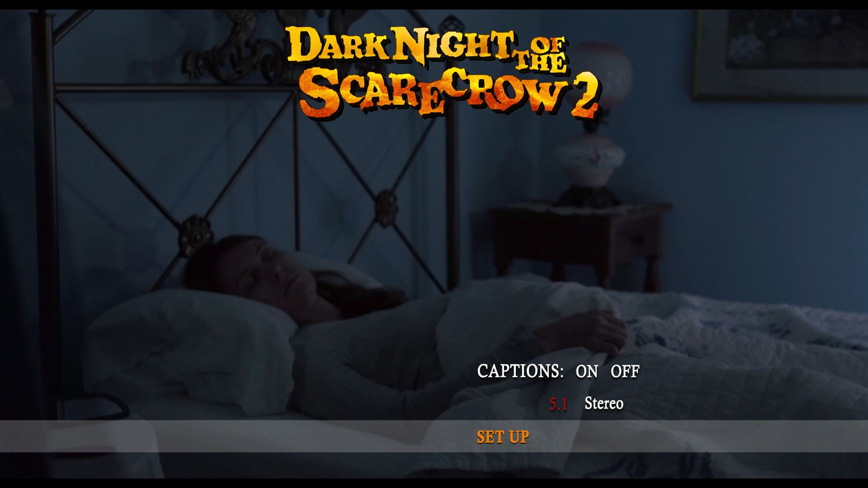The image size is (868, 488).
Task: Turn captions OFF
Action: [625, 371]
